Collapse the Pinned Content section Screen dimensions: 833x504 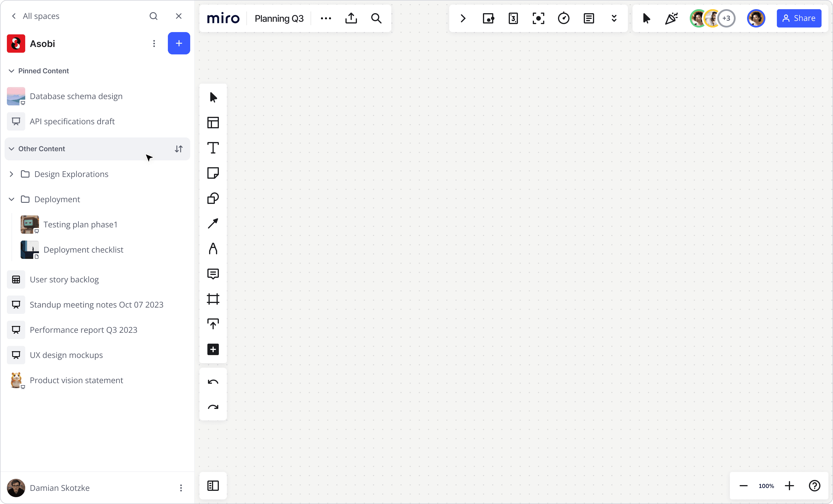point(11,71)
